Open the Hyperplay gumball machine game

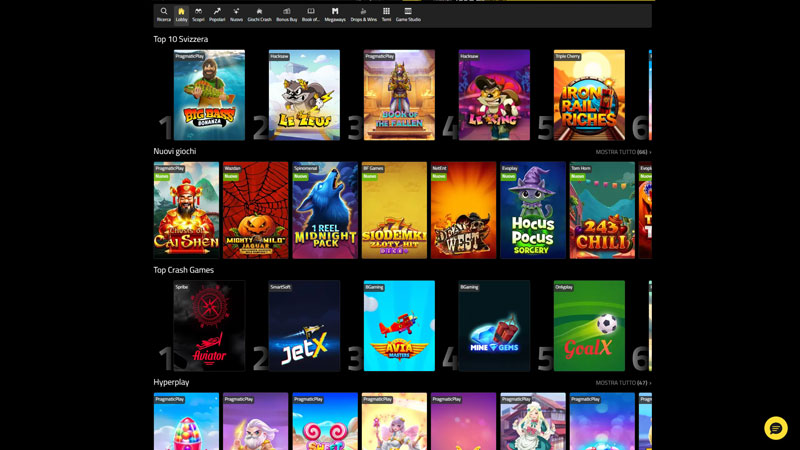point(186,421)
